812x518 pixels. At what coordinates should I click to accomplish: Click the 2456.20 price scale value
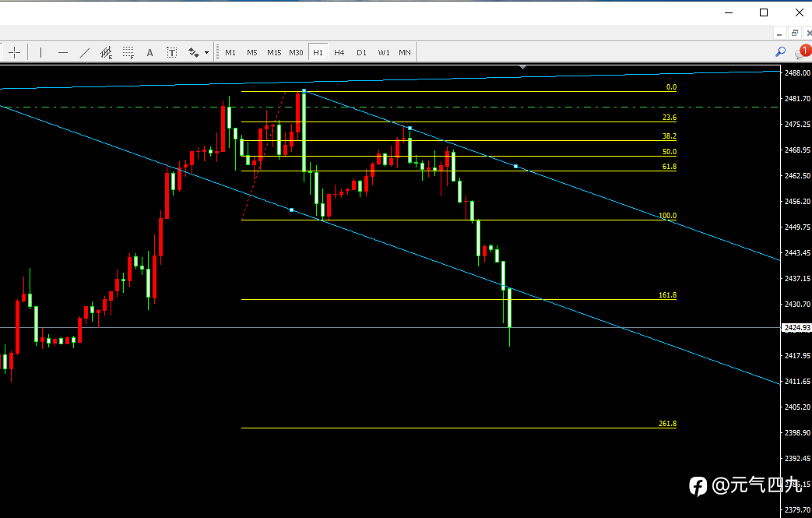click(x=797, y=202)
